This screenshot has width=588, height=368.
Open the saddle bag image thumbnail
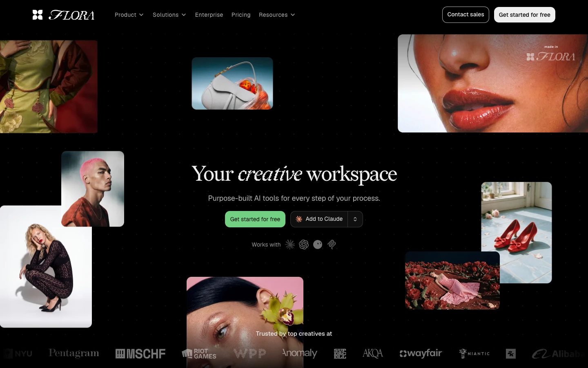pyautogui.click(x=232, y=83)
